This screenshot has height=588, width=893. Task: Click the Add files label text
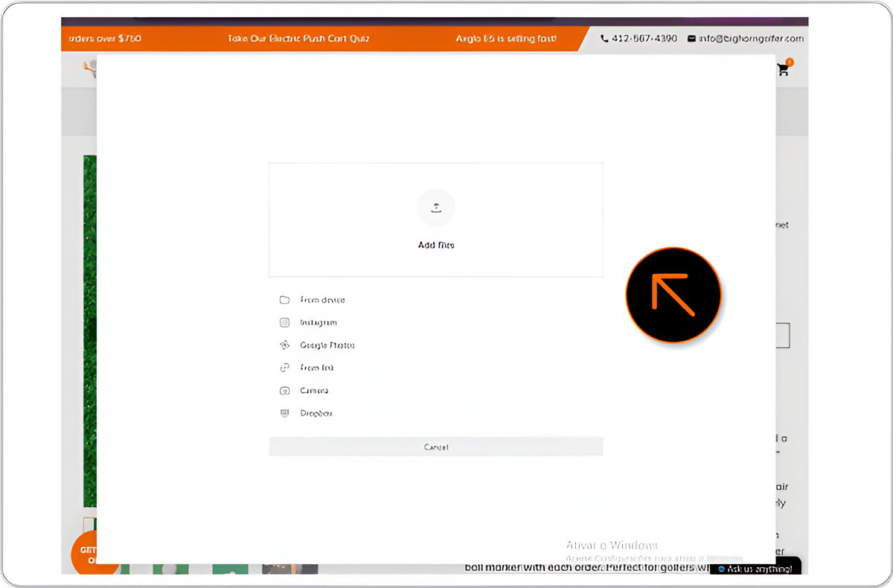click(x=436, y=245)
